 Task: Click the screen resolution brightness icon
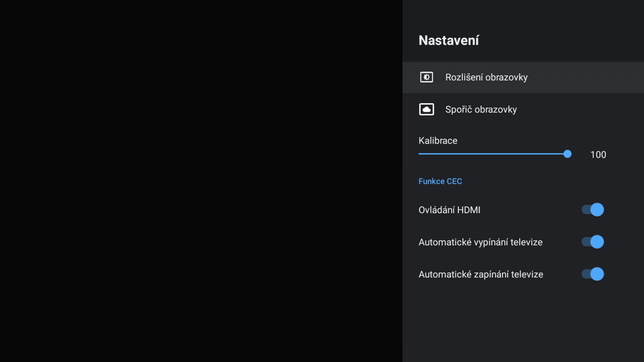coord(427,77)
